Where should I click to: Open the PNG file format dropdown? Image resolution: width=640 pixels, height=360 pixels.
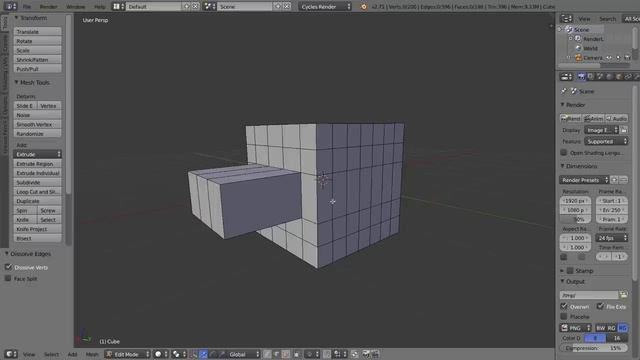pyautogui.click(x=576, y=328)
